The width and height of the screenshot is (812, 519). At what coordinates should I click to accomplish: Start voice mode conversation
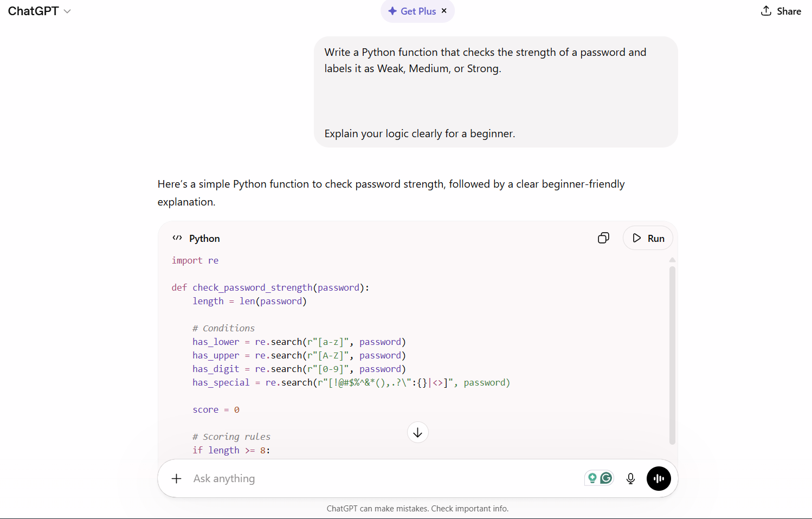tap(659, 478)
